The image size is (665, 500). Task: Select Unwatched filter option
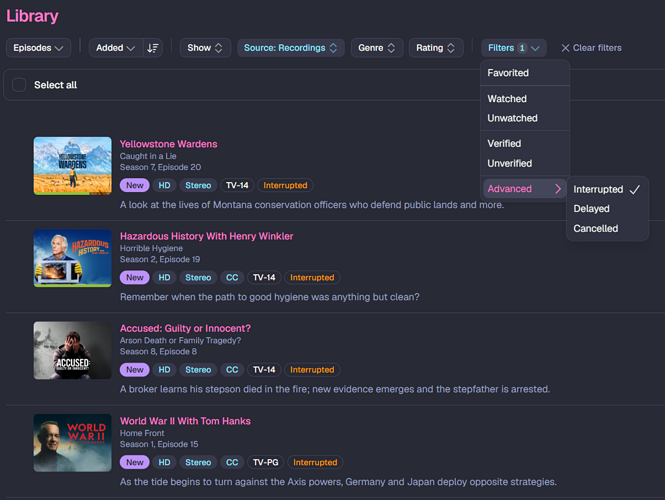[x=525, y=118]
